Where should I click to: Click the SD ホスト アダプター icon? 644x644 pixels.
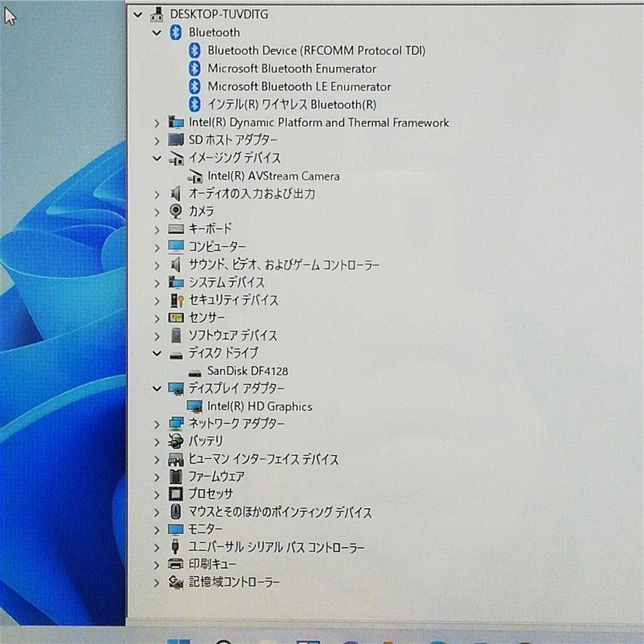[176, 140]
